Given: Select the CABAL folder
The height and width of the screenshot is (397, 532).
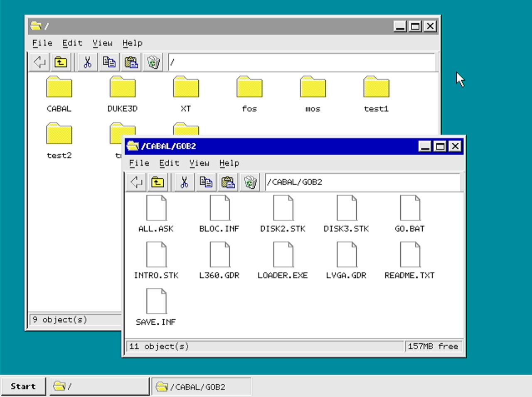Looking at the screenshot, I should pyautogui.click(x=59, y=94).
